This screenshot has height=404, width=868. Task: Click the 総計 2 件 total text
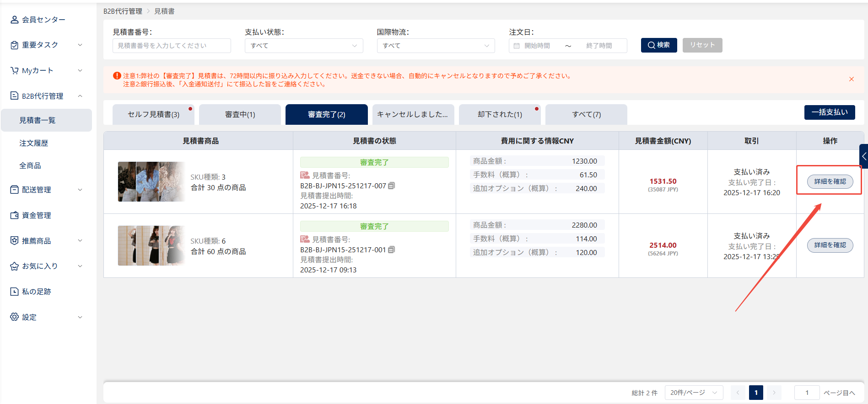tap(644, 393)
